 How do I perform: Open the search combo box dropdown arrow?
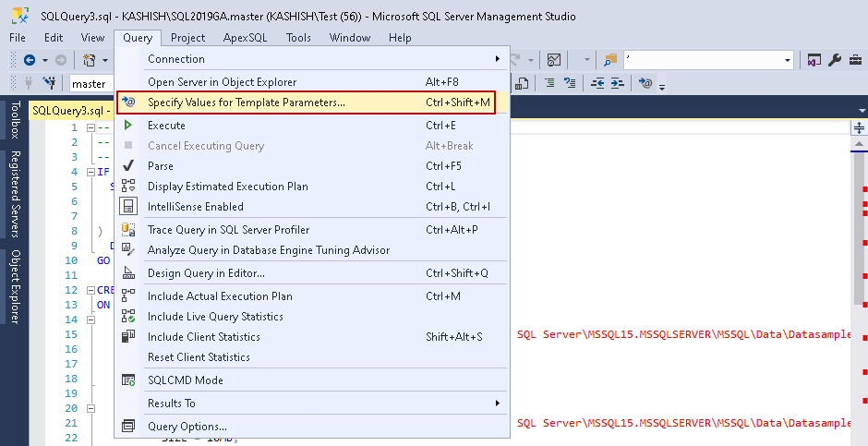point(788,60)
